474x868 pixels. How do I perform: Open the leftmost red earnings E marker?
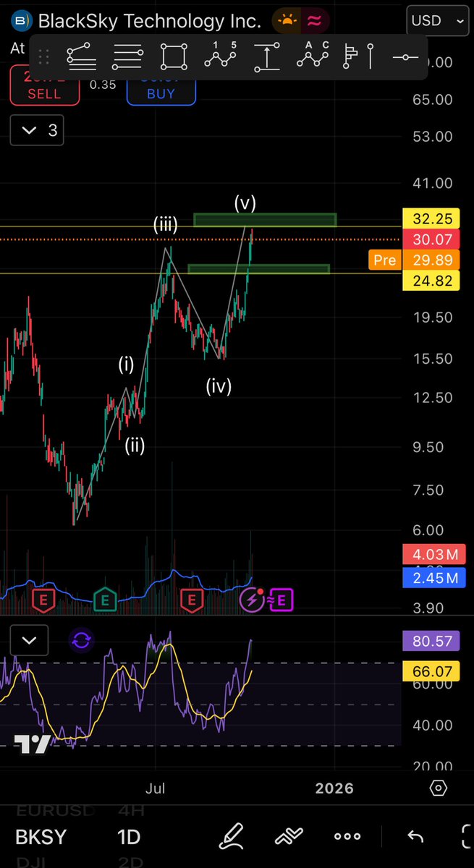pos(43,599)
